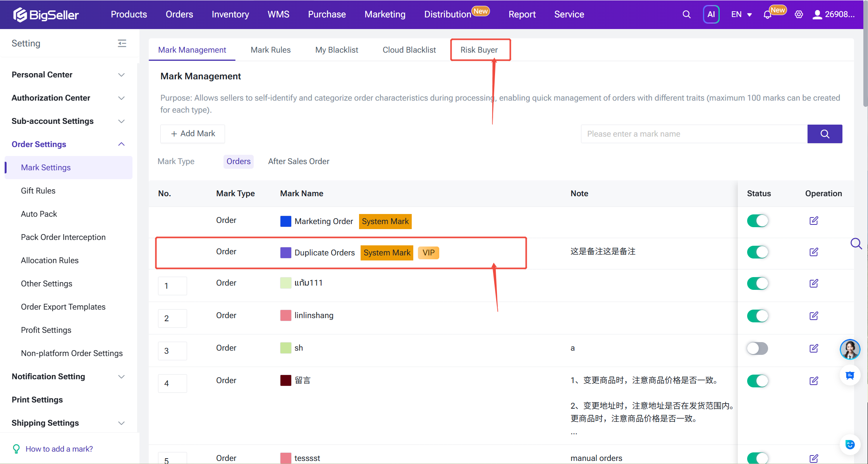Toggle Marketing Order status switch

[758, 221]
